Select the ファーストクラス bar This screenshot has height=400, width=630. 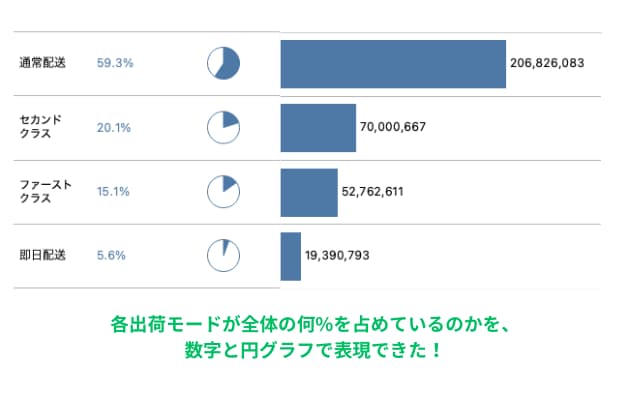tap(309, 192)
